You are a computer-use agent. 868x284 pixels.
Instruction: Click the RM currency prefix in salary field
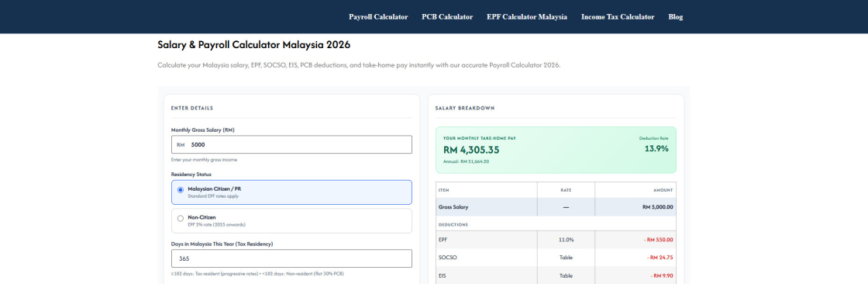[181, 145]
